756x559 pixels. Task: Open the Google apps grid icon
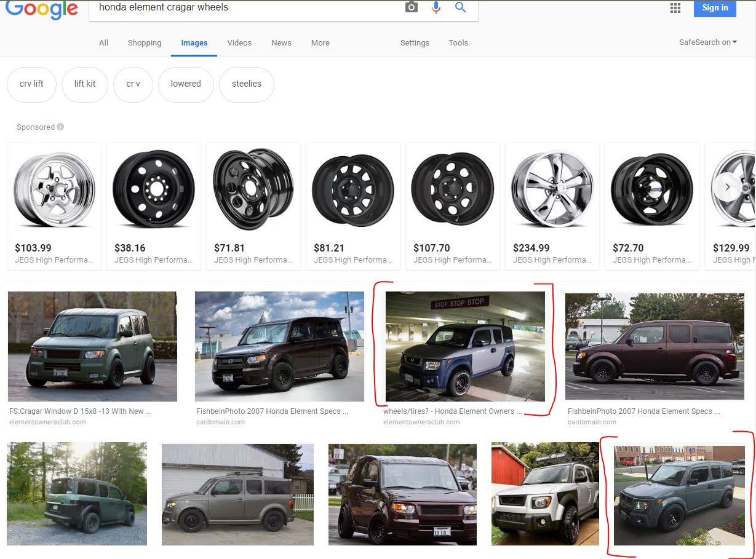click(675, 8)
